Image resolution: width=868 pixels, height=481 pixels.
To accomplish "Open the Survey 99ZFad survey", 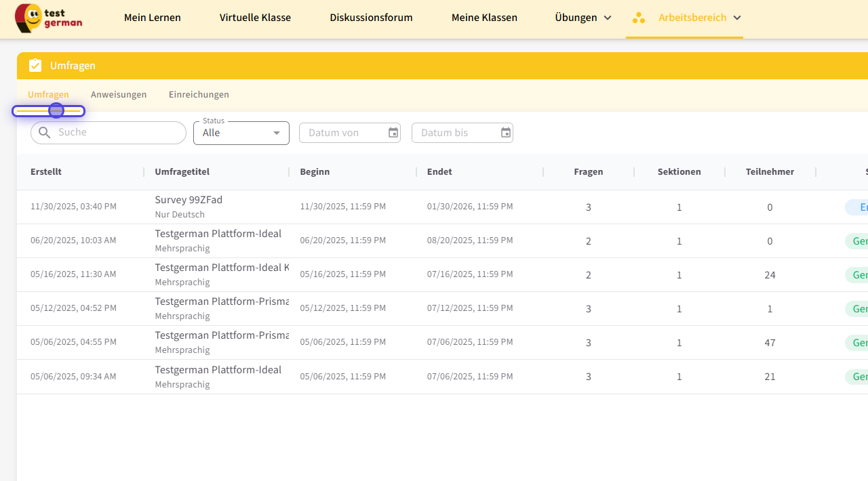I will point(189,200).
